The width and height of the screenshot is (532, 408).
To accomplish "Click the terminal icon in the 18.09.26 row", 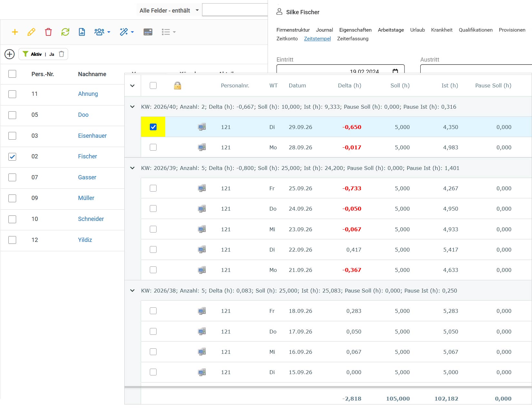I will coord(202,311).
